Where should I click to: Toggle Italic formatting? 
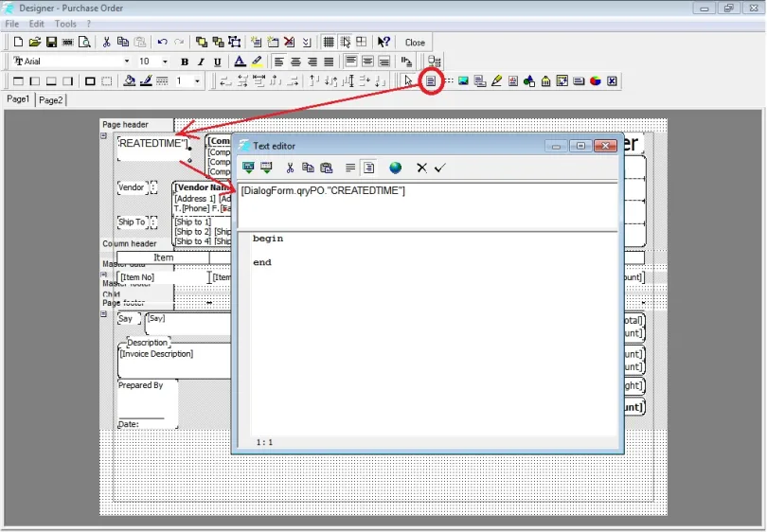(x=201, y=62)
